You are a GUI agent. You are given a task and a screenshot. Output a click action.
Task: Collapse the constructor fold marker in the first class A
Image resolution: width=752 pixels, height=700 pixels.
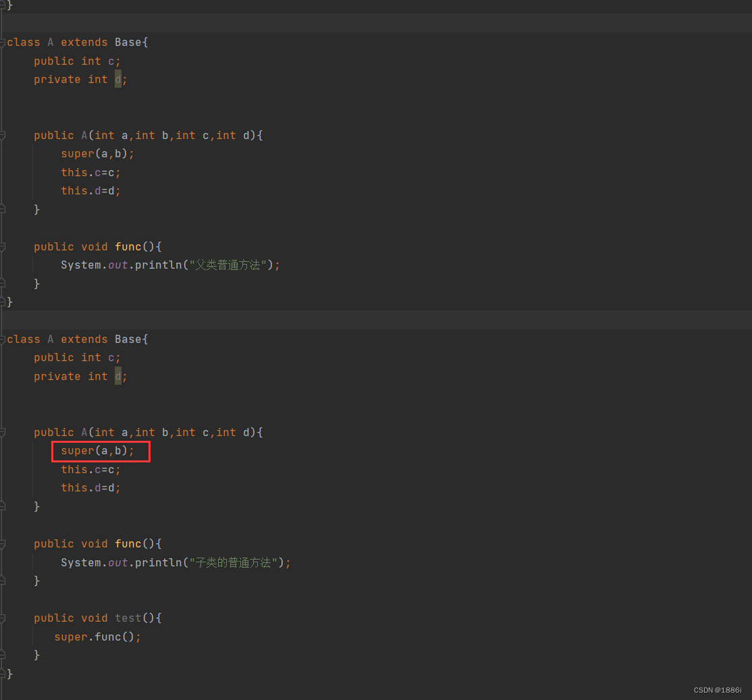pos(3,136)
